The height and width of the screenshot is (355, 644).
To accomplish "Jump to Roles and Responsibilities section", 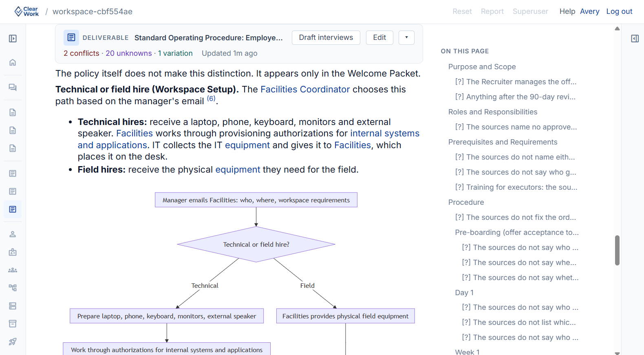I will point(493,112).
